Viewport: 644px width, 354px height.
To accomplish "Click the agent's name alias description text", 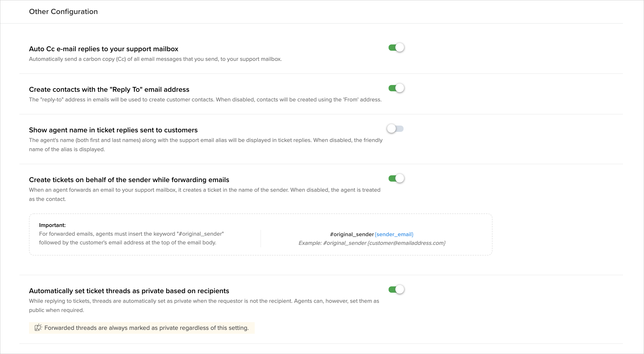I will click(205, 140).
